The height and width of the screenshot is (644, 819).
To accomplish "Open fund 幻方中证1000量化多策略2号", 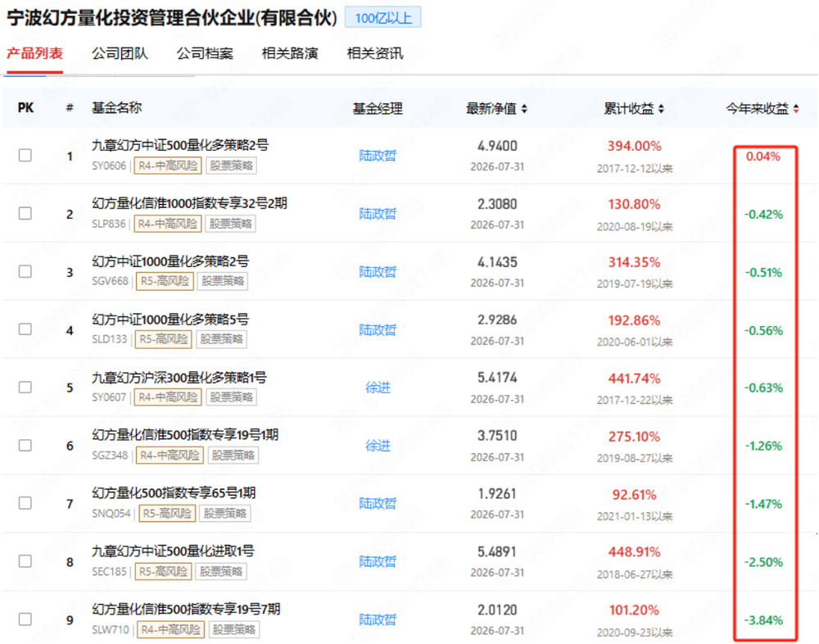I will click(x=170, y=261).
